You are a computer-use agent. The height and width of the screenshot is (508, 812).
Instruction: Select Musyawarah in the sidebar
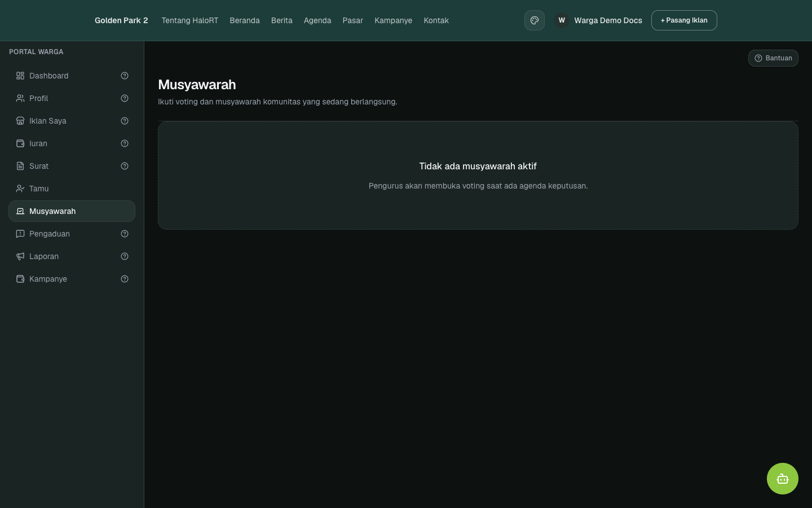pos(72,211)
